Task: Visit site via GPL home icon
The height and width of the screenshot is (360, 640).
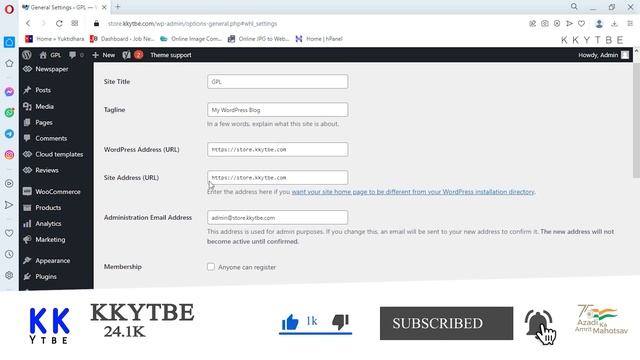Action: click(x=50, y=55)
